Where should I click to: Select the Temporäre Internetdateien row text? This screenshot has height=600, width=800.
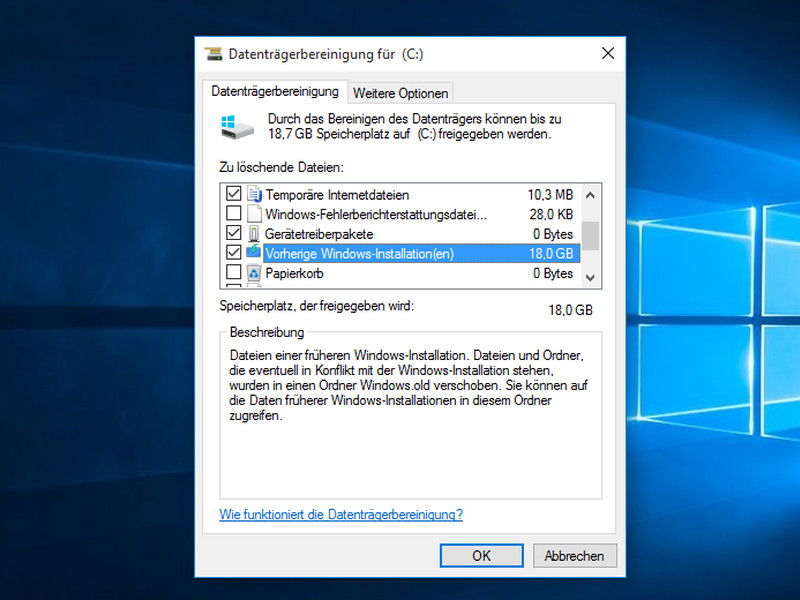(x=337, y=195)
